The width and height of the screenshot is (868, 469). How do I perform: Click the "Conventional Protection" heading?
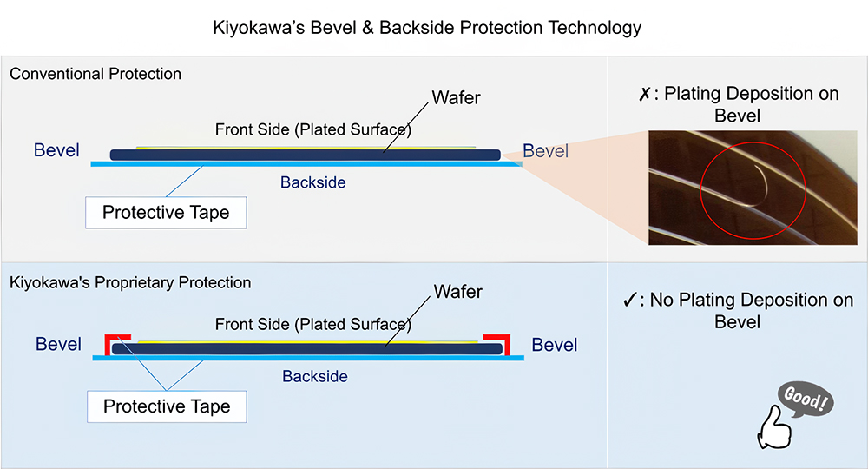coord(95,74)
